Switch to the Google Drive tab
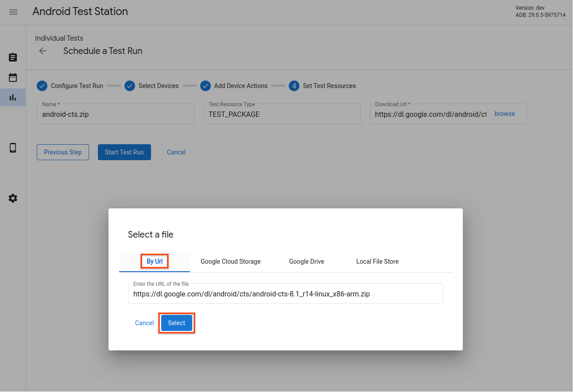 tap(306, 261)
